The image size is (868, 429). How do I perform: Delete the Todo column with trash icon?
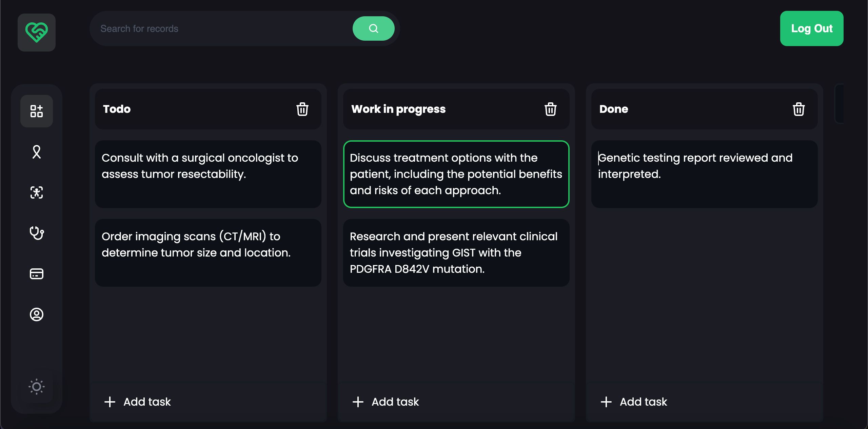pos(302,109)
